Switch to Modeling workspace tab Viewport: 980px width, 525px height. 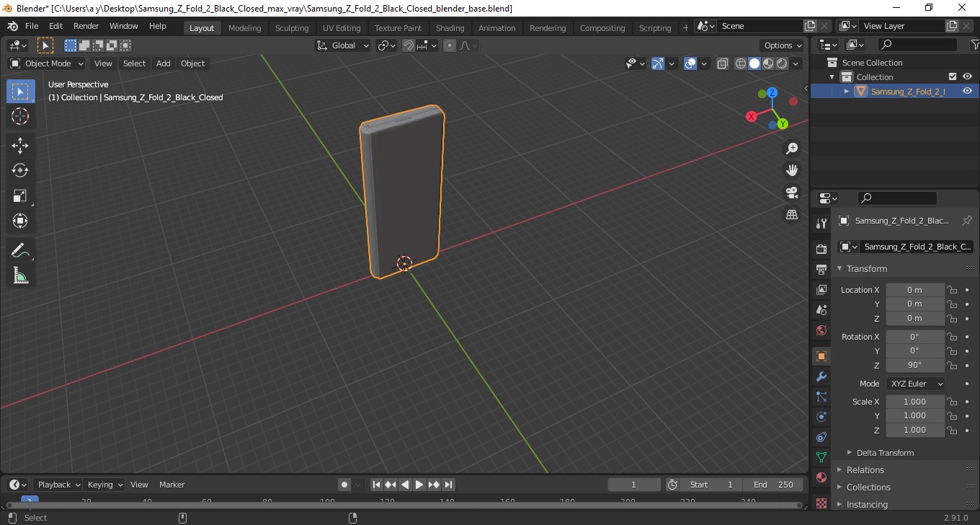pyautogui.click(x=244, y=28)
